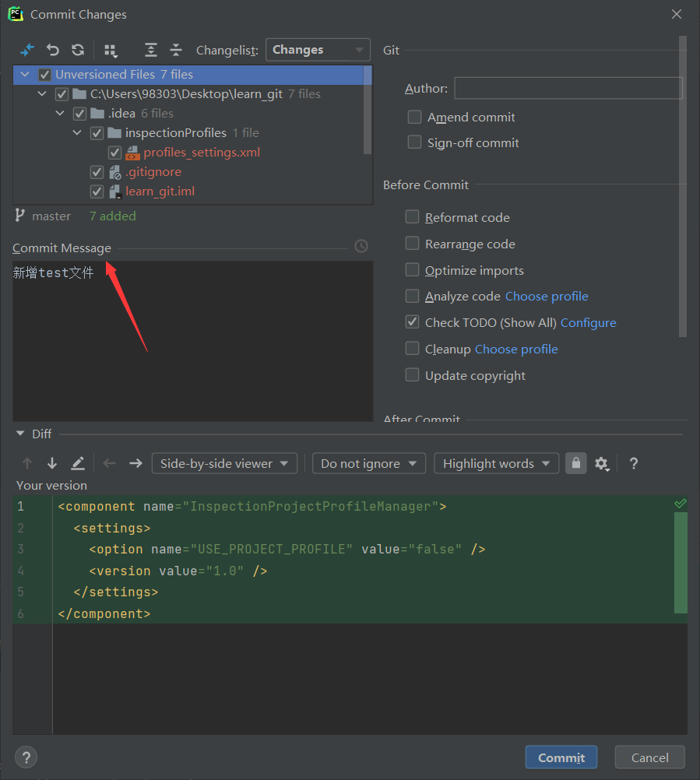The width and height of the screenshot is (700, 780).
Task: Click the Rollback undo icon
Action: point(53,50)
